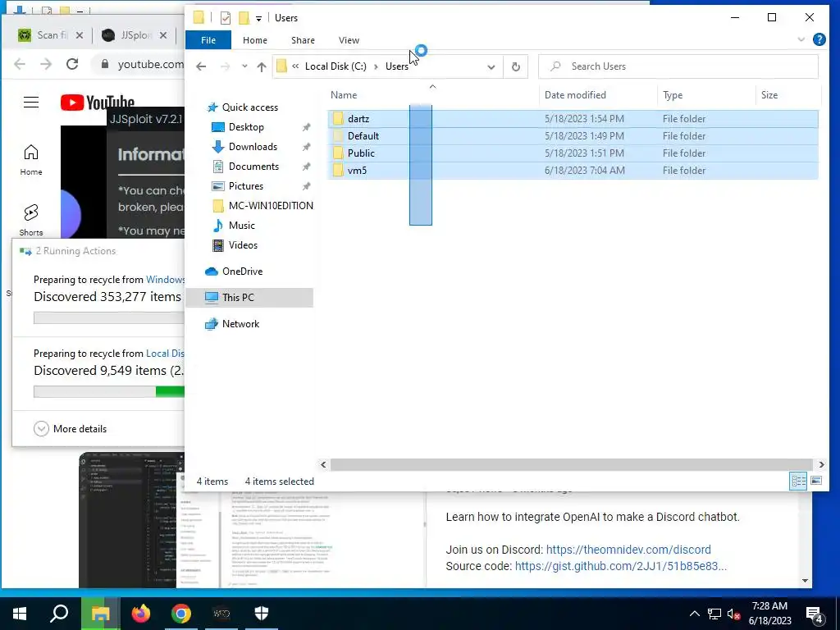Refresh the Users folder view

515,67
